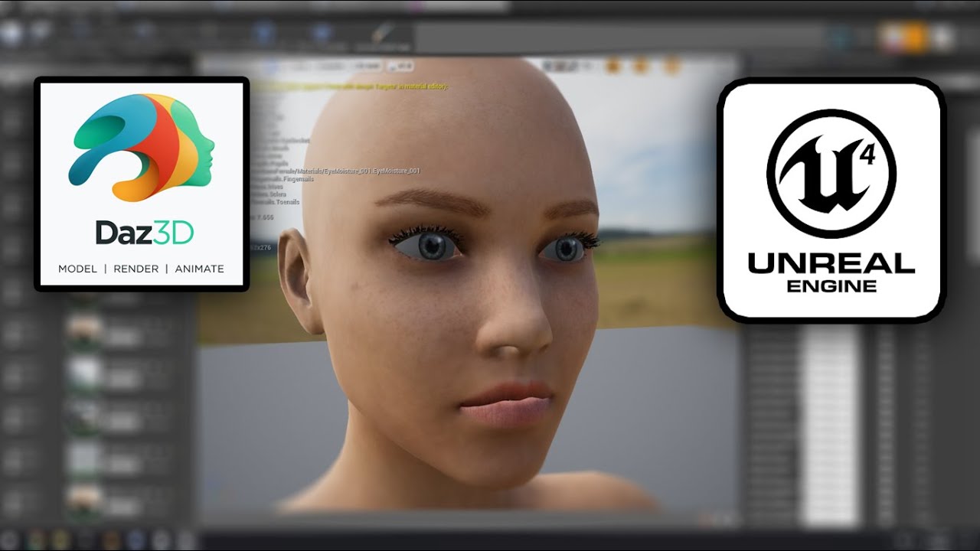Click the "UNREAL" text under the logo

(831, 264)
